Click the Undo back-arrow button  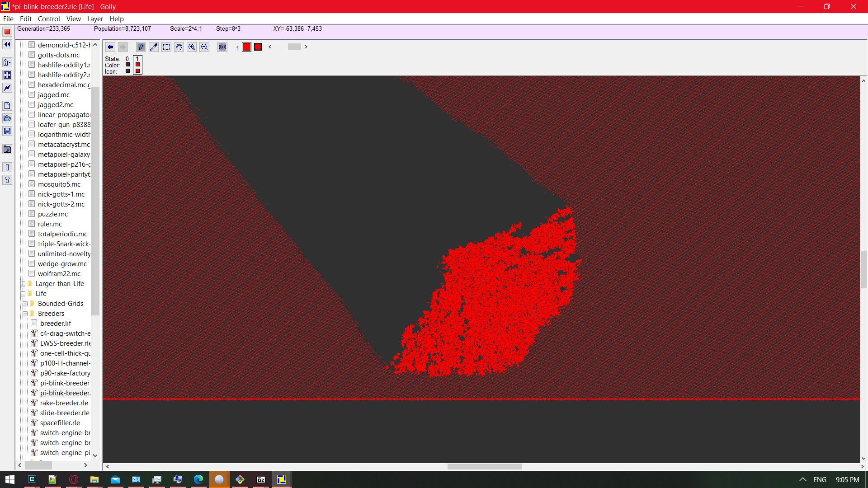pos(110,47)
